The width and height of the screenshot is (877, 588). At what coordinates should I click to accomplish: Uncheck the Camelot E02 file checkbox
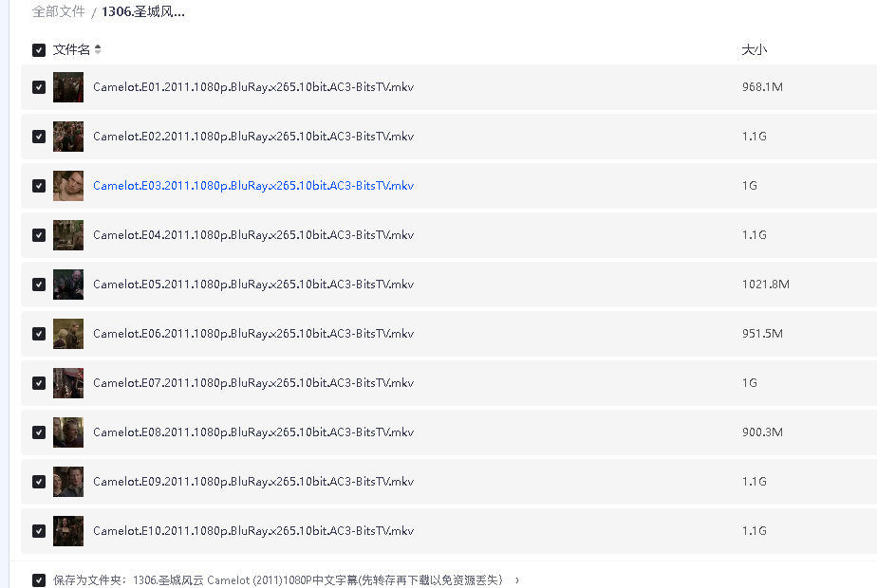(x=39, y=137)
